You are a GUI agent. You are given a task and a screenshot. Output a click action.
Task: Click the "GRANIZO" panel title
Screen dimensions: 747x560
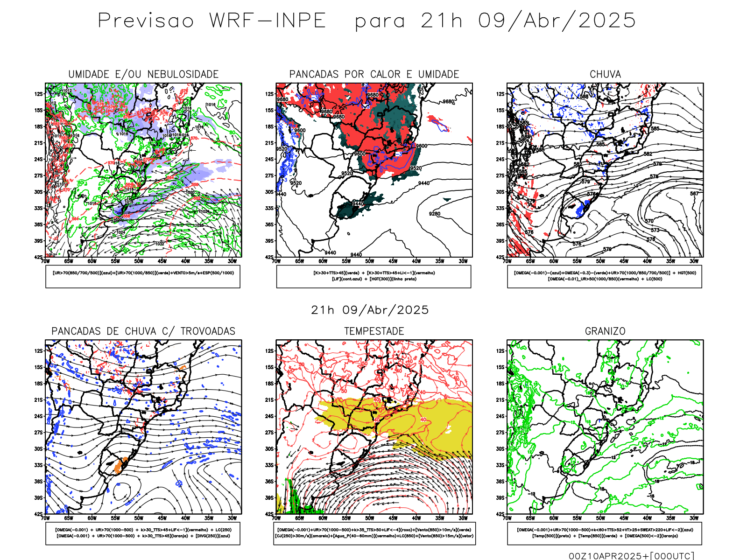tap(605, 331)
